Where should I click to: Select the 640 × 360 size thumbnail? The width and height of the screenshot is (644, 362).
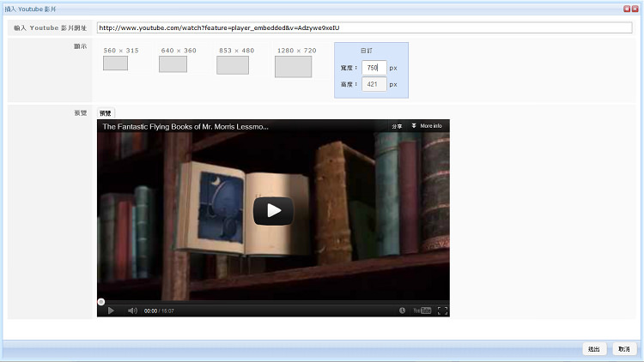click(173, 64)
